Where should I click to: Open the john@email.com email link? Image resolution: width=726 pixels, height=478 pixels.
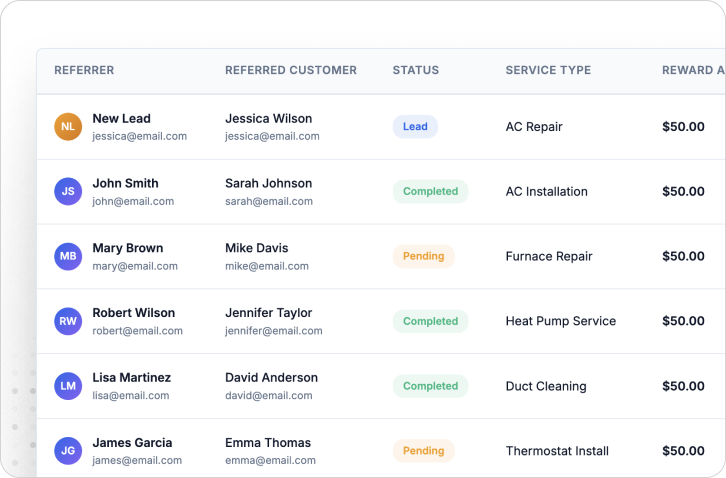(133, 201)
